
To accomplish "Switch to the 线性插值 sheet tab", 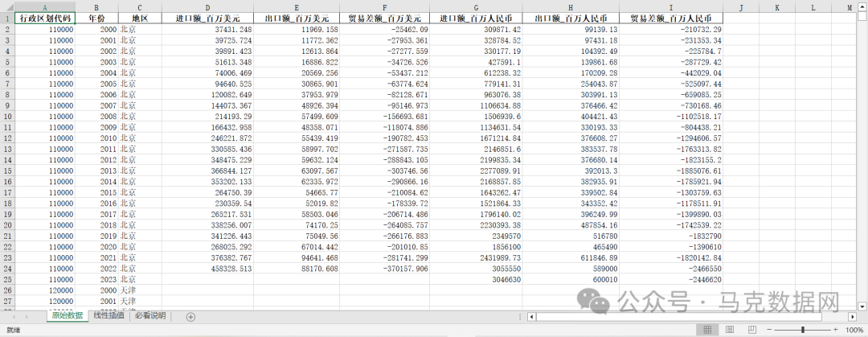I will tap(109, 316).
